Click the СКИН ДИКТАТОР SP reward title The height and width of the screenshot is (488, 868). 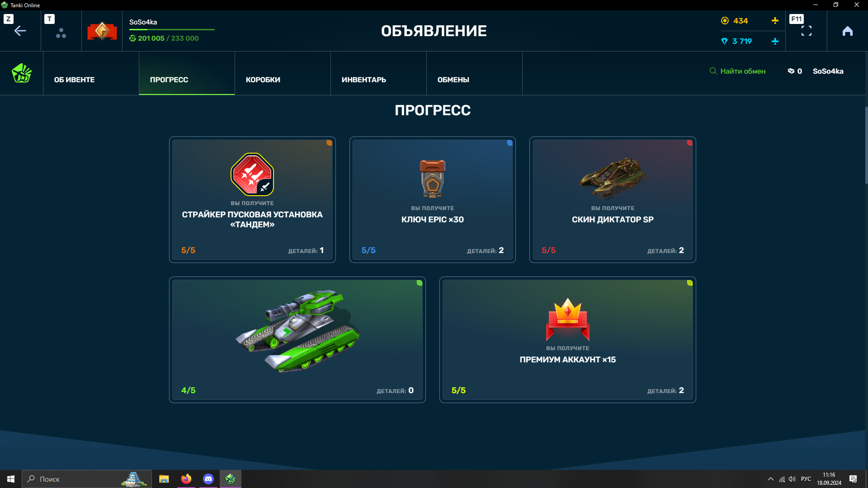coord(613,220)
